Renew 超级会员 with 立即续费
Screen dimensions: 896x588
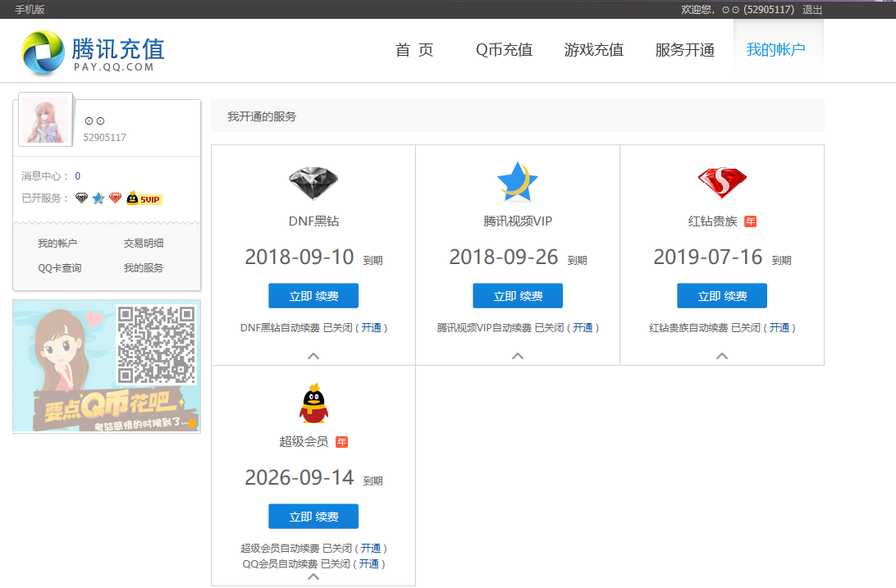point(313,517)
